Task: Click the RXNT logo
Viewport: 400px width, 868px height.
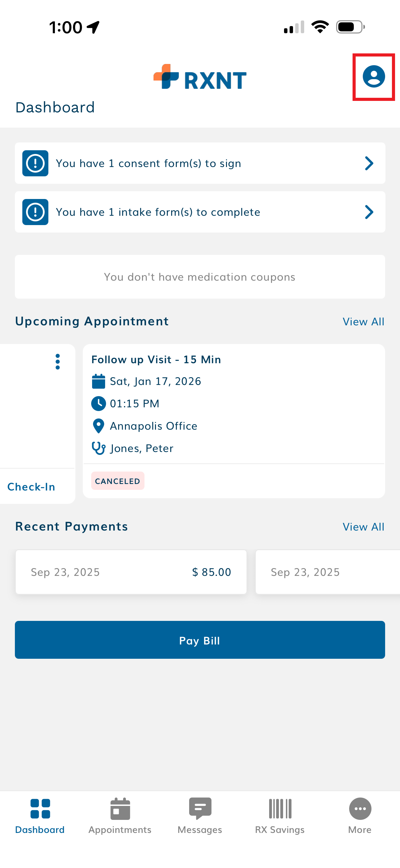Action: [x=200, y=77]
